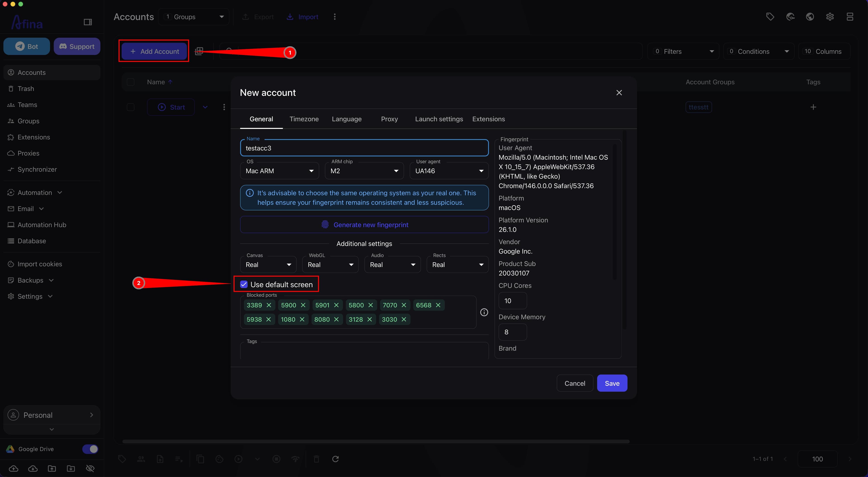Open the OS dropdown showing Mac ARM
868x477 pixels.
click(279, 171)
